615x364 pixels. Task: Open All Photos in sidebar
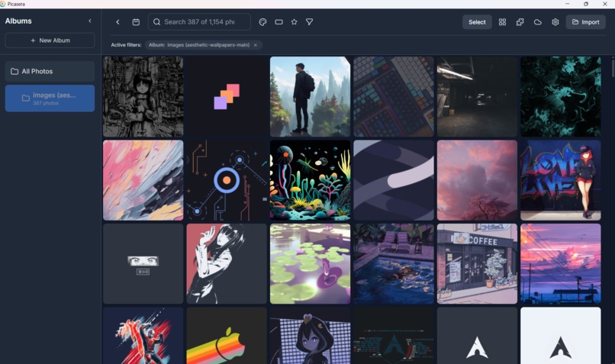click(50, 72)
